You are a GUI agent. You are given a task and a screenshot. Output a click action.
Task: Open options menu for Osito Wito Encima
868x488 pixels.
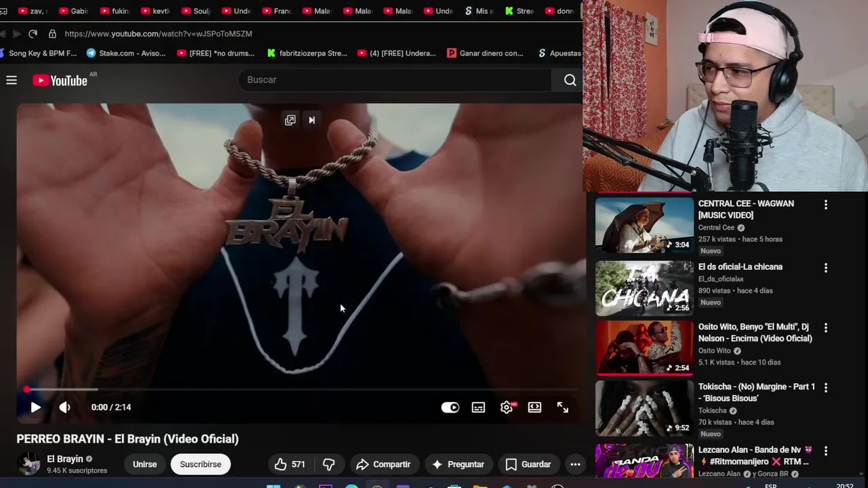[x=825, y=328]
